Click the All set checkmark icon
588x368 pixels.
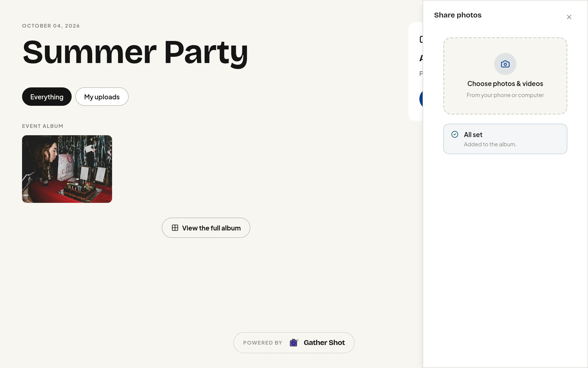(455, 134)
